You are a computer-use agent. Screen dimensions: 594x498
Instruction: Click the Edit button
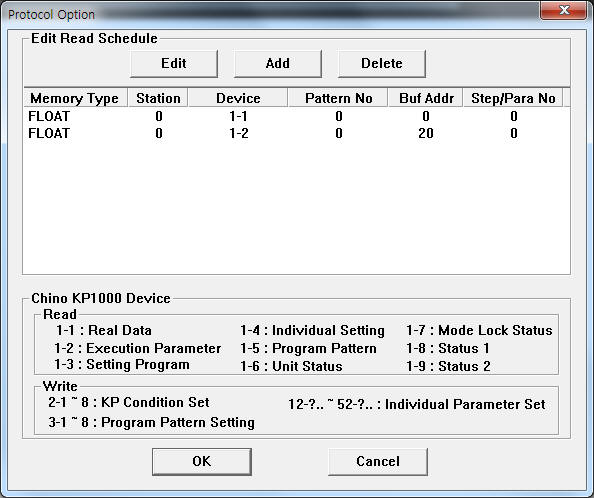pyautogui.click(x=174, y=64)
